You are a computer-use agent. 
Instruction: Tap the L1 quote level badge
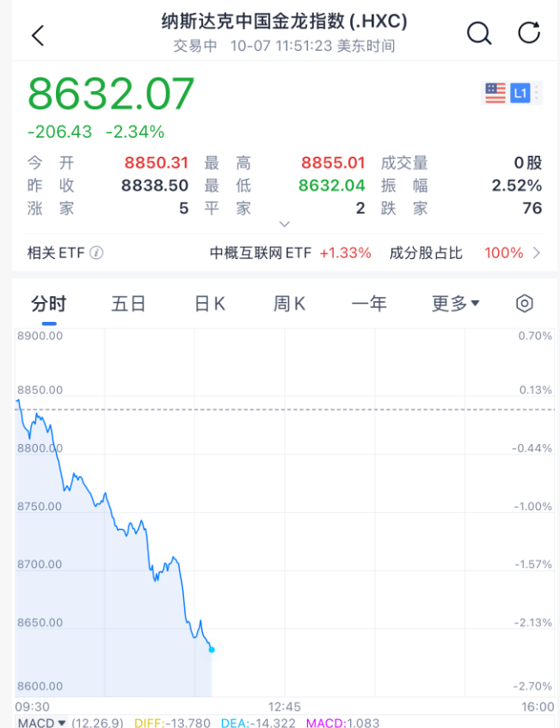pyautogui.click(x=519, y=93)
